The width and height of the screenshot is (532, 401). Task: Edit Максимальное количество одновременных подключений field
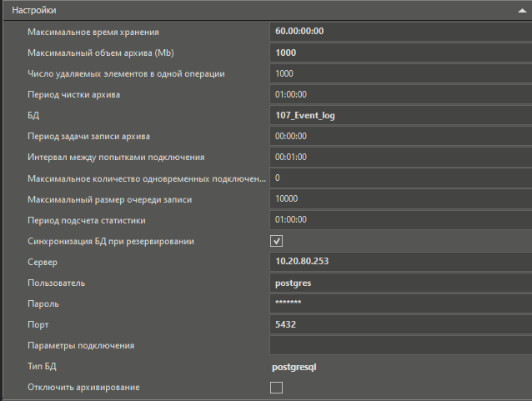[x=401, y=178]
